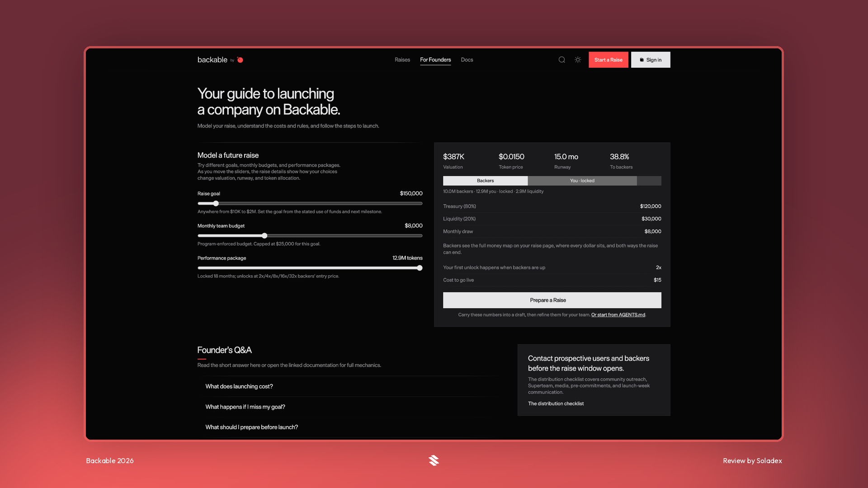The height and width of the screenshot is (488, 868).
Task: Click the 'You · locked' allocation segment
Action: tap(582, 181)
